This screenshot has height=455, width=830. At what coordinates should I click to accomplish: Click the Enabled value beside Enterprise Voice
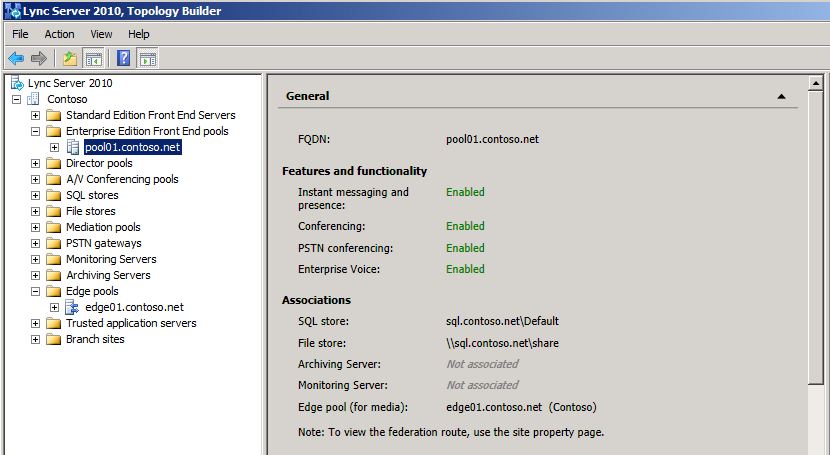point(465,269)
